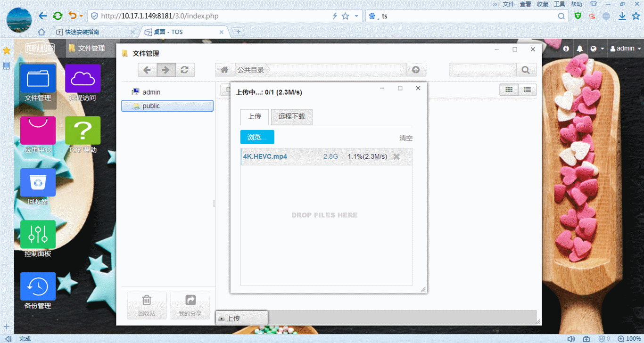The width and height of the screenshot is (644, 343).
Task: Click the 上传 task at window bottom
Action: [x=241, y=318]
